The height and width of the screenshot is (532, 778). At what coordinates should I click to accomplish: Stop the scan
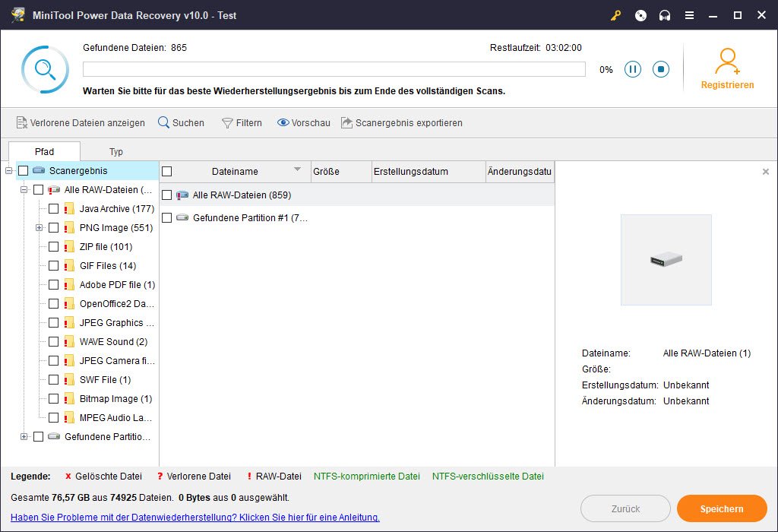coord(661,69)
